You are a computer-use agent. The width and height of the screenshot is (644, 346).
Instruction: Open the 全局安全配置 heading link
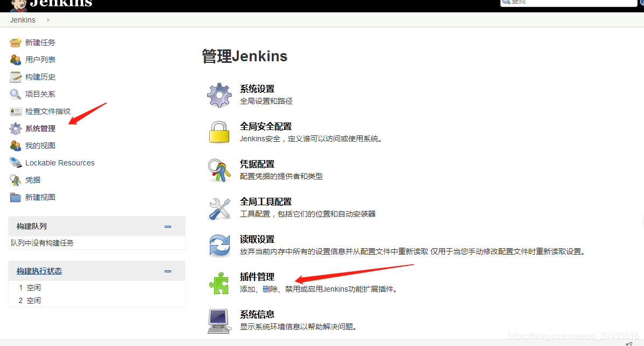coord(266,127)
